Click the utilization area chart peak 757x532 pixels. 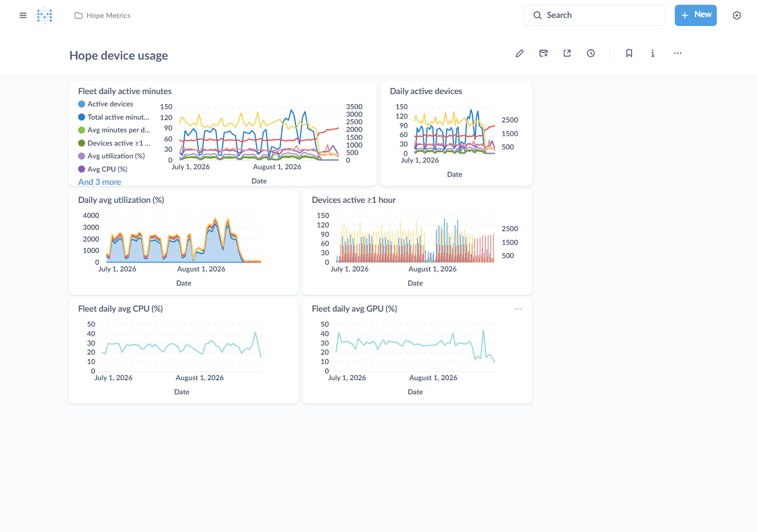coord(215,218)
